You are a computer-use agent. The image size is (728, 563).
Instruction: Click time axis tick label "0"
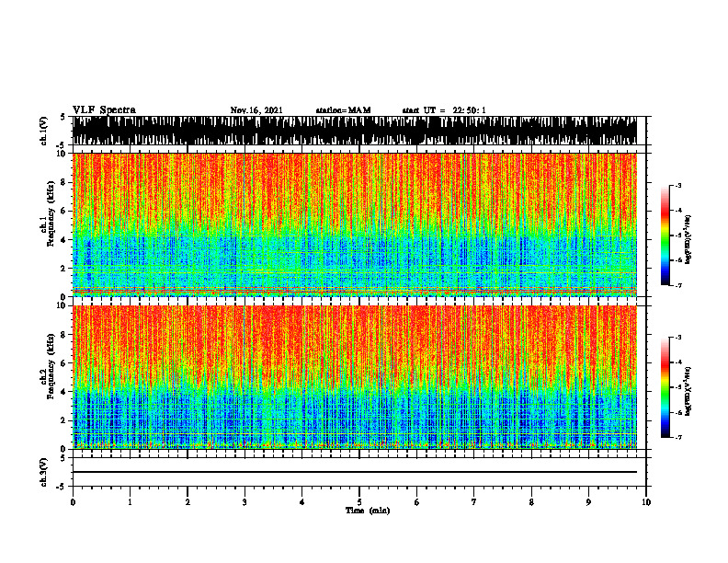[x=73, y=502]
